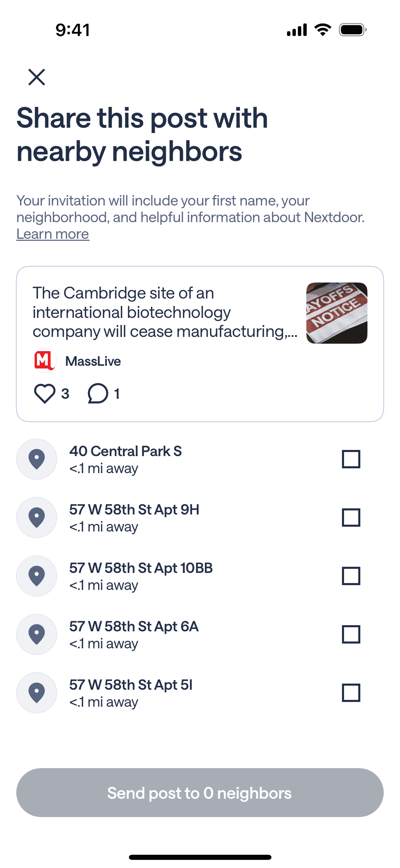Viewport: 400px width, 868px height.
Task: Tap location pin for 40 Central Park S
Action: pyautogui.click(x=37, y=459)
